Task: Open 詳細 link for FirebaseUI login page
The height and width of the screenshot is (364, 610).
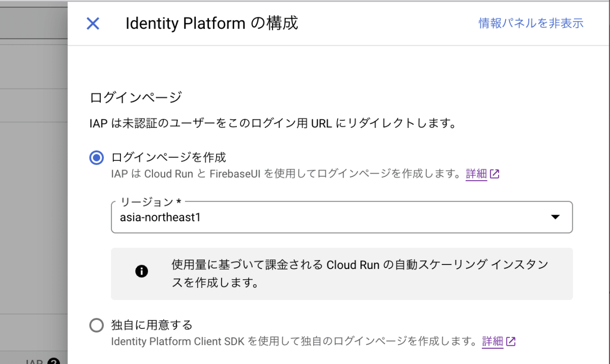Action: coord(476,174)
